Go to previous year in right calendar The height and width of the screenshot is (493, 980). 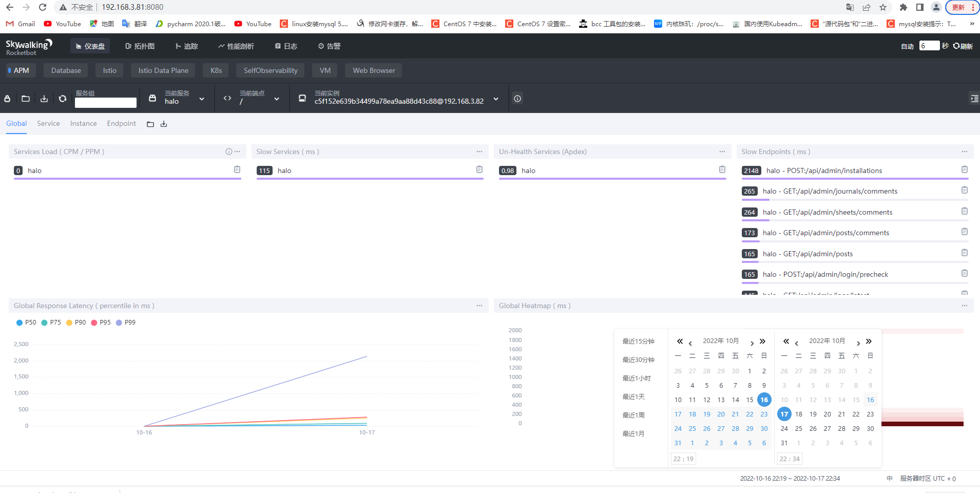point(786,342)
